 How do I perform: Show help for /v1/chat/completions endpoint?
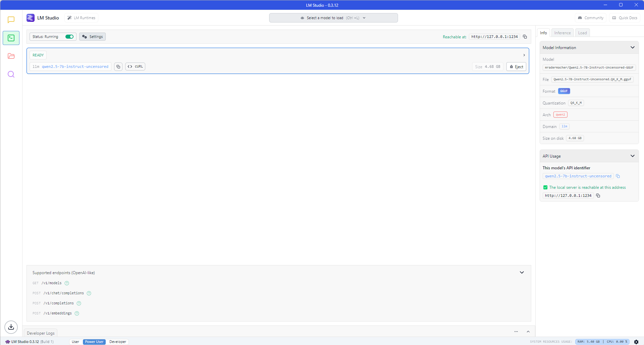point(89,293)
